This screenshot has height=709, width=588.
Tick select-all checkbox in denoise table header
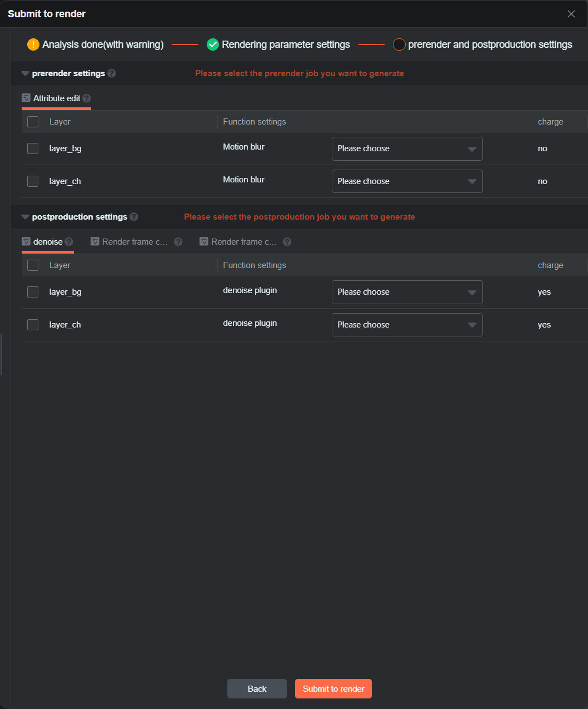pyautogui.click(x=33, y=265)
